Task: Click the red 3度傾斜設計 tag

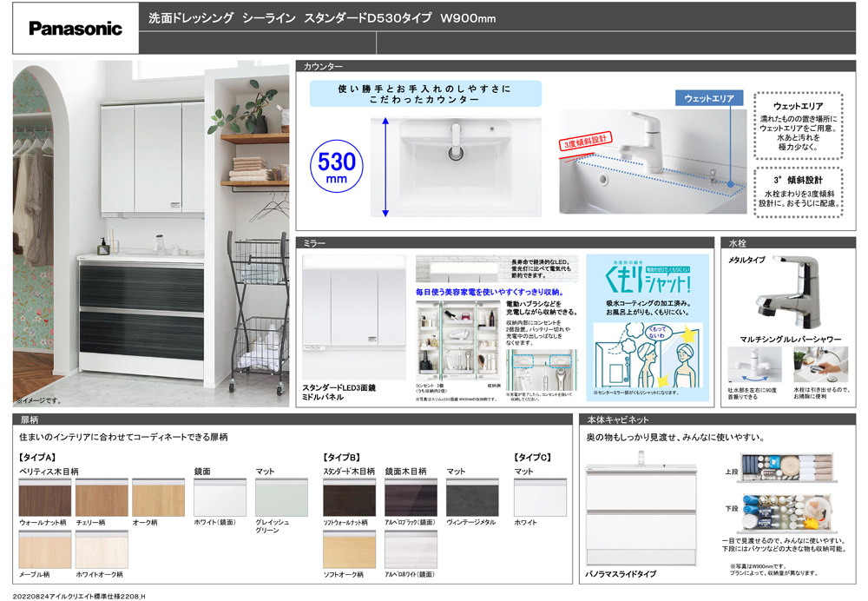Action: coord(585,141)
